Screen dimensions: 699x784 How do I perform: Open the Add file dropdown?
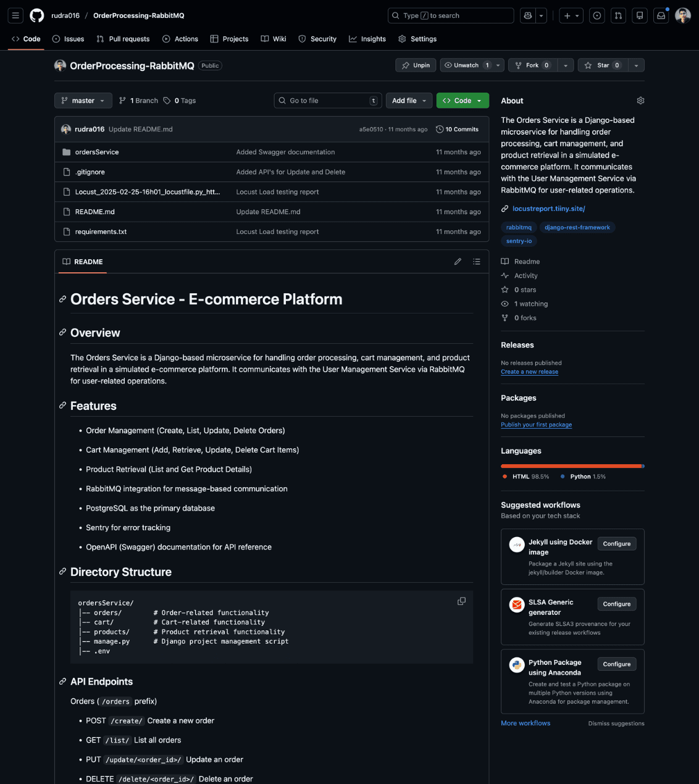pyautogui.click(x=409, y=101)
